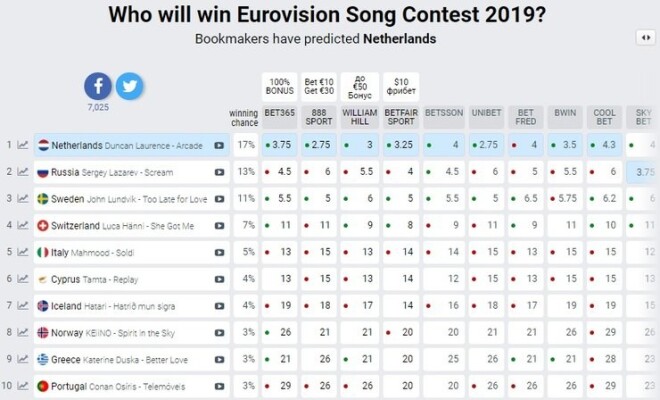Play the Netherlands song video

(x=220, y=145)
